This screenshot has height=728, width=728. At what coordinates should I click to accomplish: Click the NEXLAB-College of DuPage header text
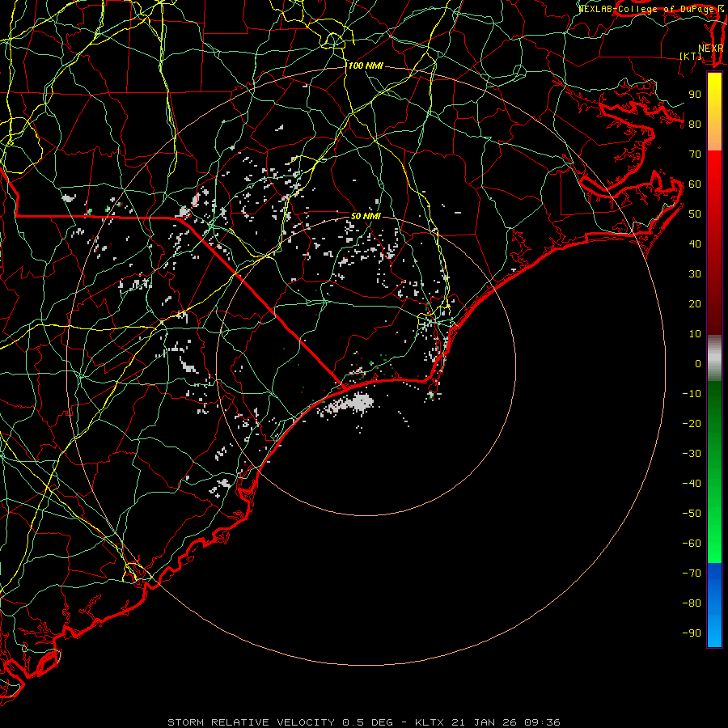646,9
